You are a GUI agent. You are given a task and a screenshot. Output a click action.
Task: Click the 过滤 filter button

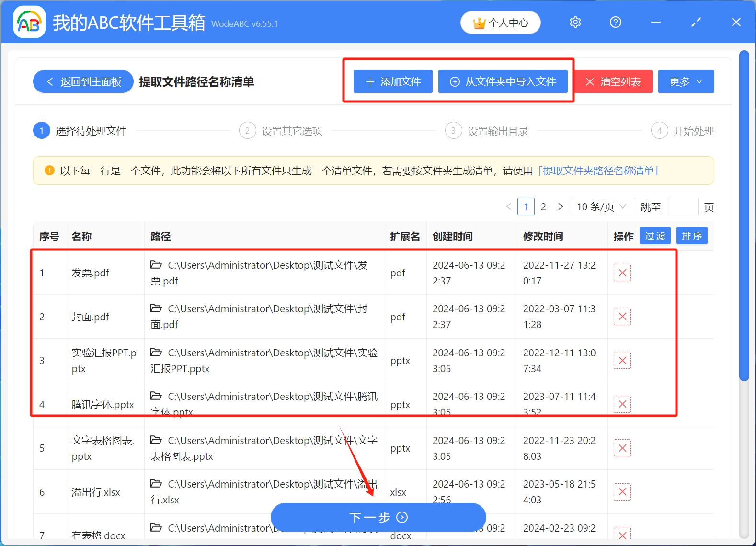655,236
